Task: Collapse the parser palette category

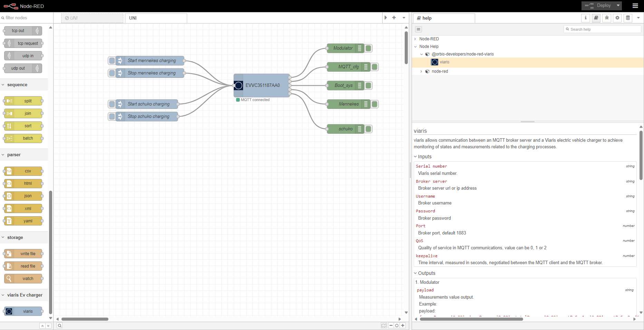Action: [x=24, y=155]
